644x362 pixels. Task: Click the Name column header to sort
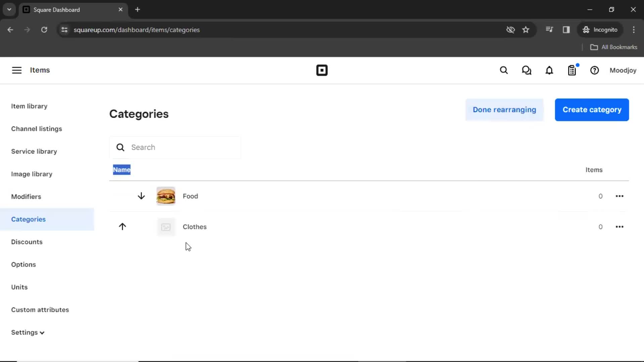point(122,170)
